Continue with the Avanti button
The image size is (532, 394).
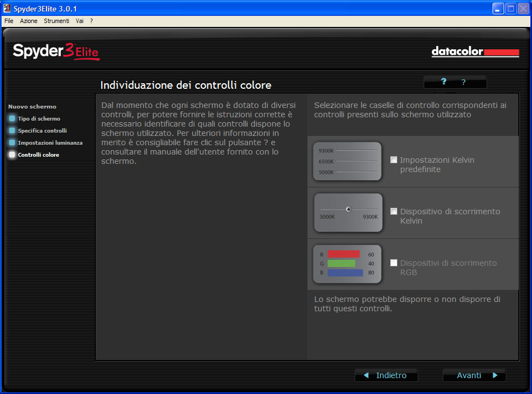[x=475, y=375]
